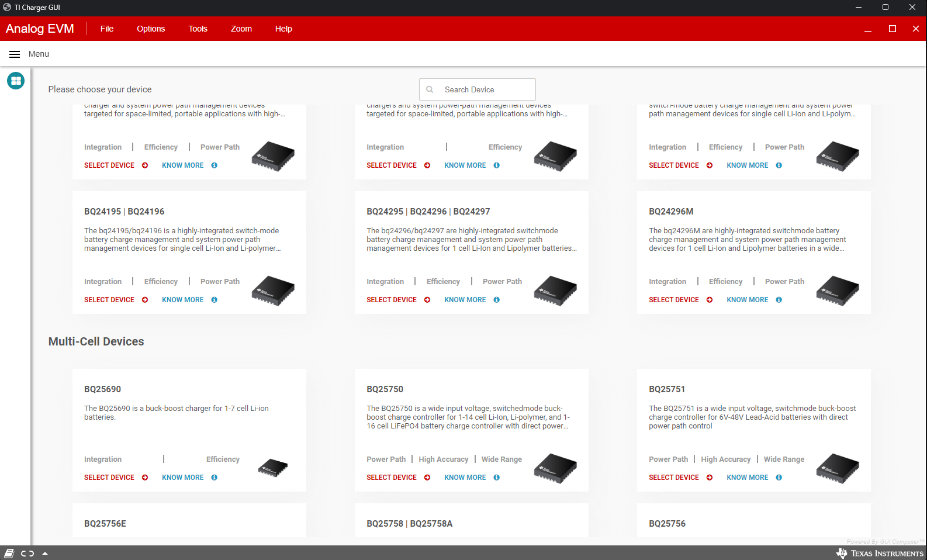Open Know More for BQ24295 | BQ24296 | BQ24297

(x=465, y=300)
